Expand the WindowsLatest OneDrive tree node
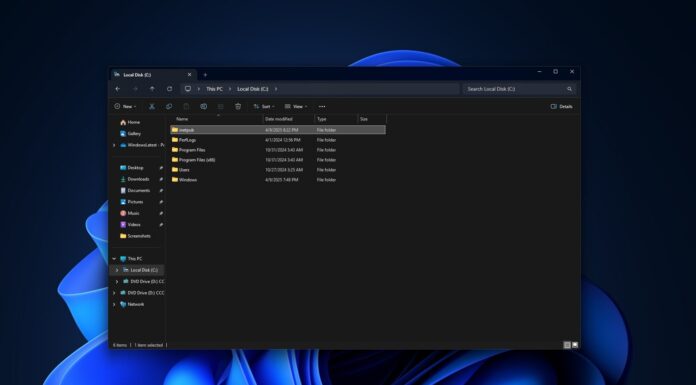The width and height of the screenshot is (696, 385). (114, 145)
